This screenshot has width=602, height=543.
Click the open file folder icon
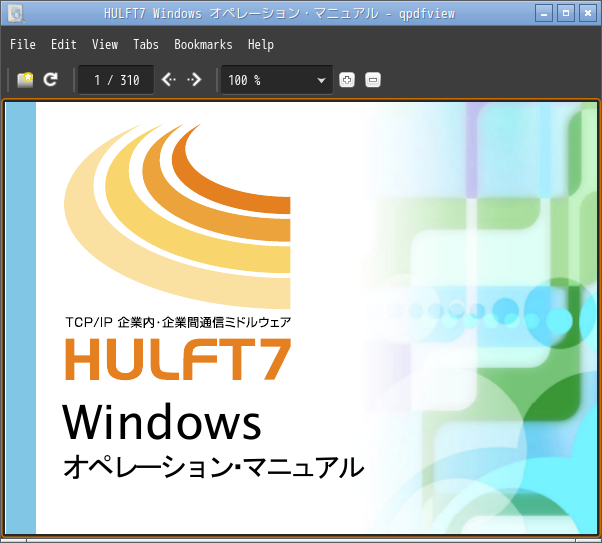(x=25, y=80)
